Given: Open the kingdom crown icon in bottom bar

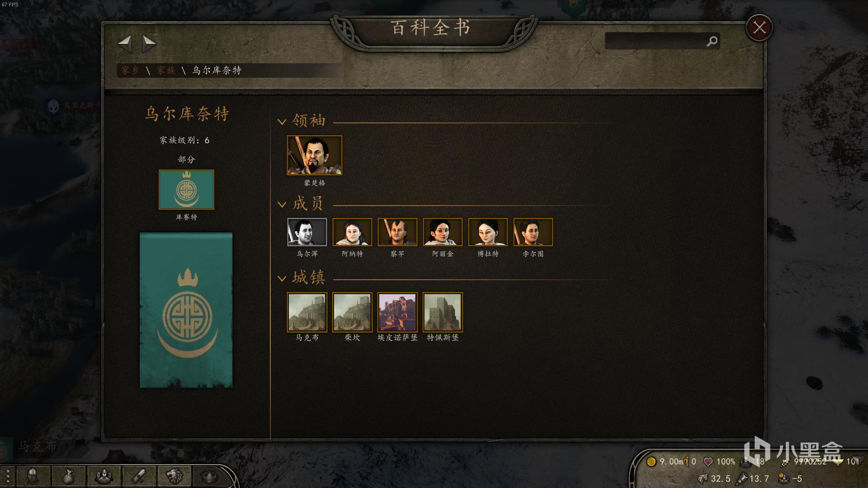Looking at the screenshot, I should pyautogui.click(x=209, y=476).
